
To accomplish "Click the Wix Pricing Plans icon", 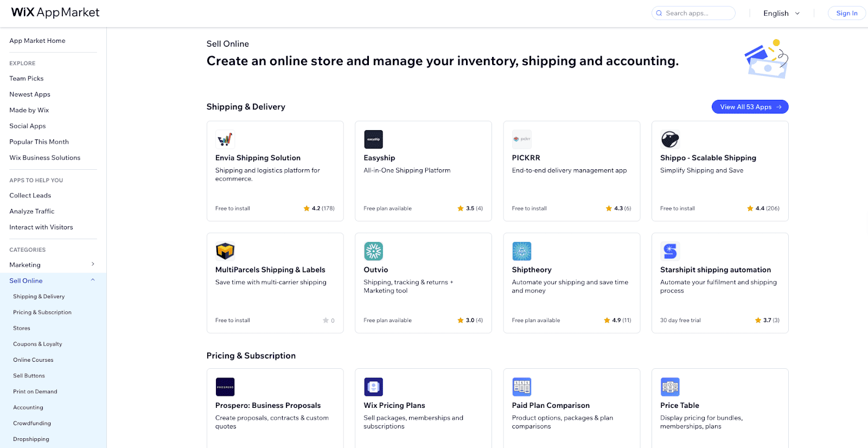I will (x=373, y=387).
